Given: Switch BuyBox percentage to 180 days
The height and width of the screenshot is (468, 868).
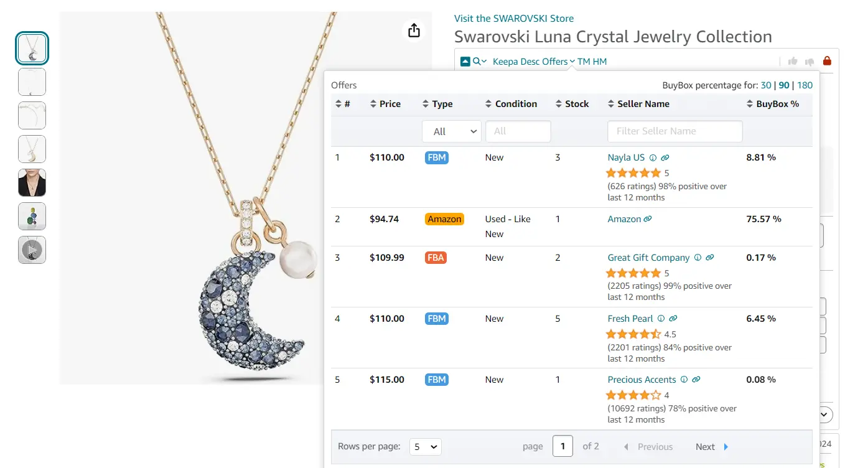Looking at the screenshot, I should [805, 85].
